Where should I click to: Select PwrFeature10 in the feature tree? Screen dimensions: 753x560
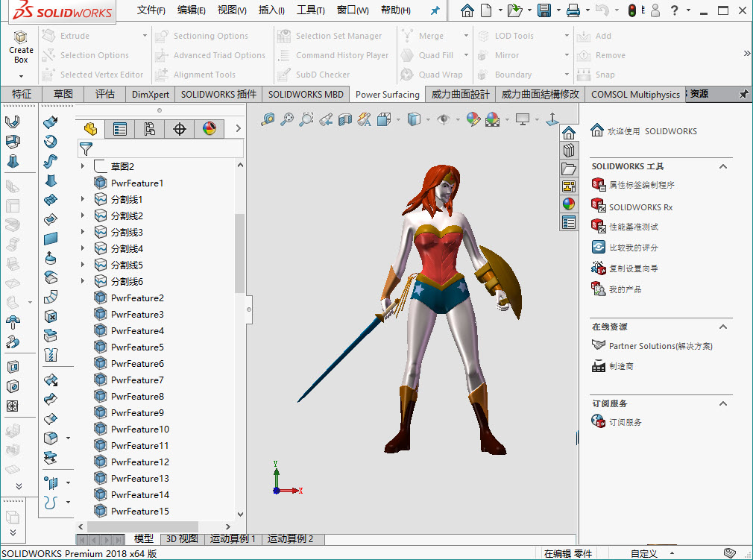139,429
